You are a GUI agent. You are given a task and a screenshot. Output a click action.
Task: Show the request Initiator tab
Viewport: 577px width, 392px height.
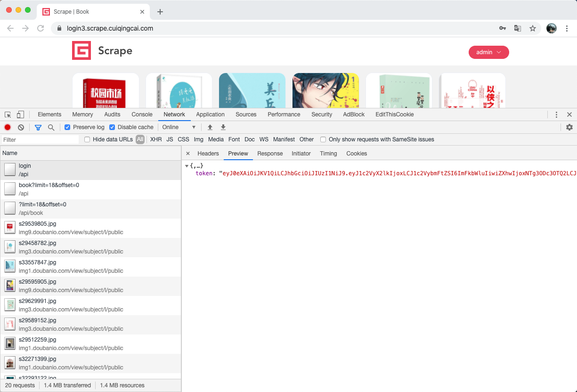[301, 154]
